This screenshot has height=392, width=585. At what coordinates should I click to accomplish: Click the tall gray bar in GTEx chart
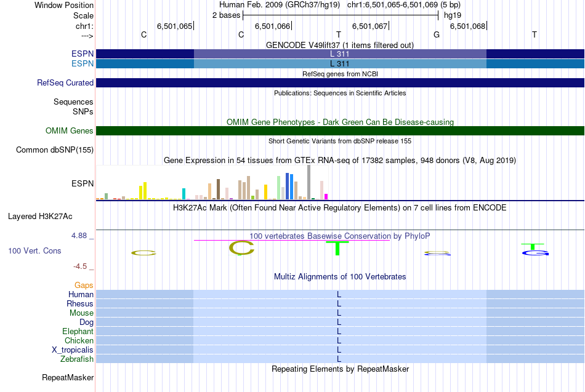309,182
